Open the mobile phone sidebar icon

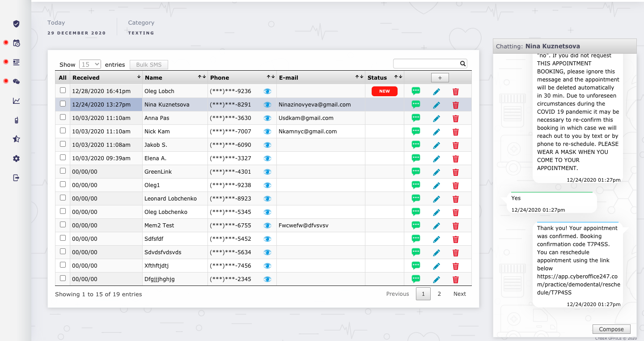coord(16,120)
